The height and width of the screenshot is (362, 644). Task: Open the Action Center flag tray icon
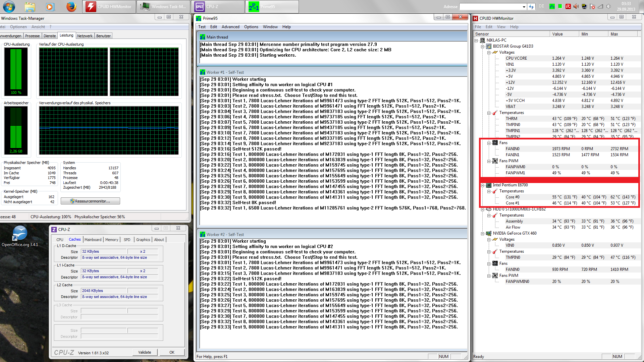(x=592, y=6)
